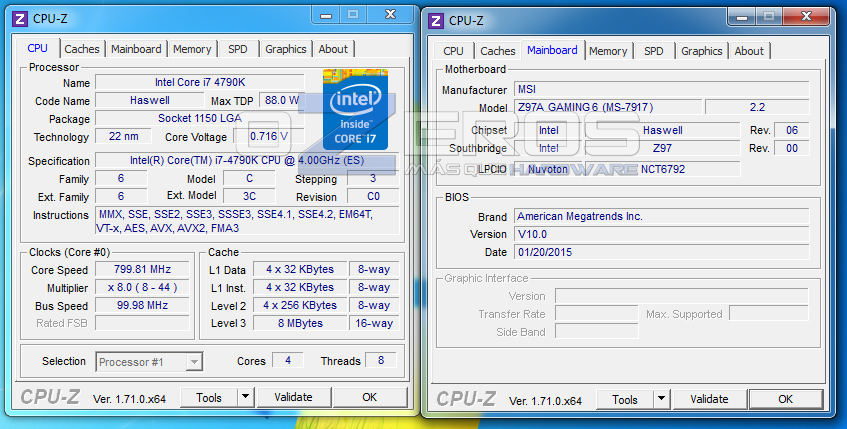847x429 pixels.
Task: Click OK button in left window
Action: coord(370,398)
